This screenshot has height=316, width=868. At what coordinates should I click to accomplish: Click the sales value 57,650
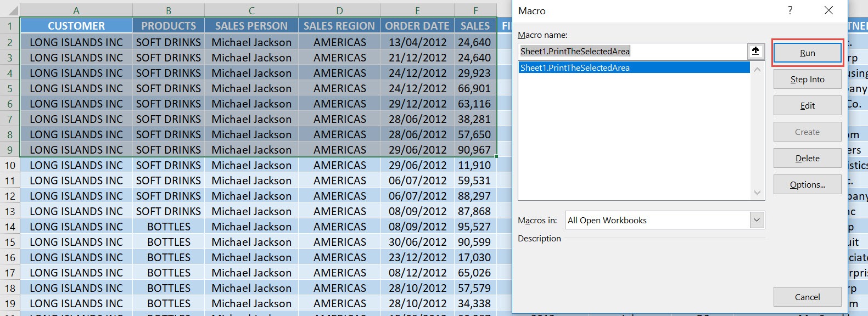pyautogui.click(x=475, y=134)
